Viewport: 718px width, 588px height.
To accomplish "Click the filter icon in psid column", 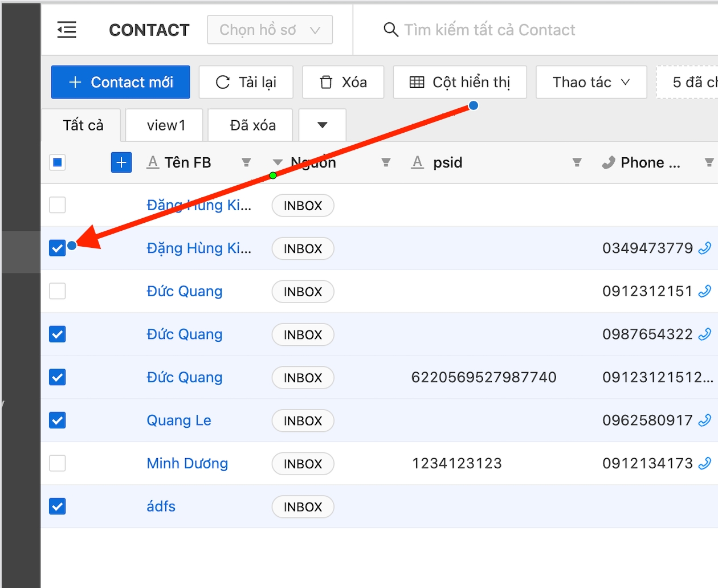I will tap(577, 162).
